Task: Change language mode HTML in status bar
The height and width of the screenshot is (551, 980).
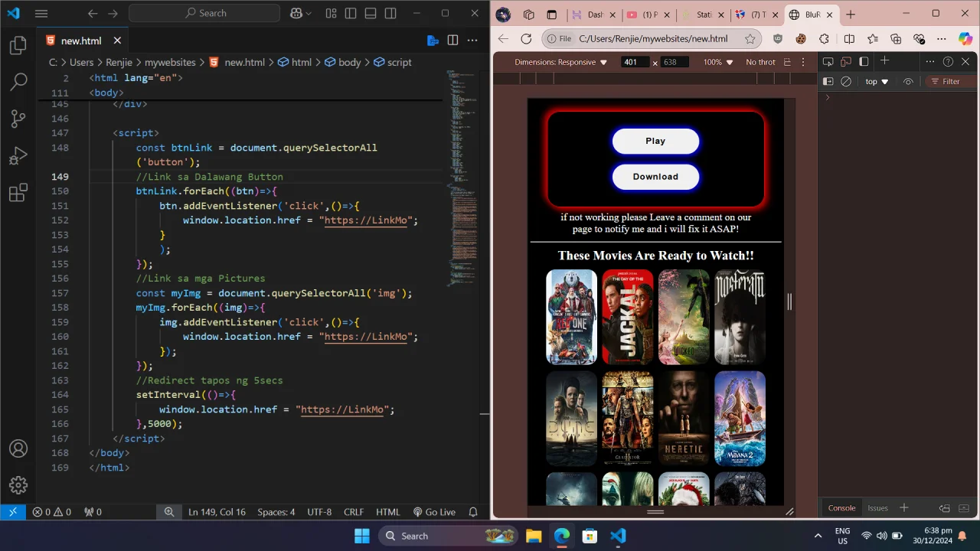Action: (388, 512)
